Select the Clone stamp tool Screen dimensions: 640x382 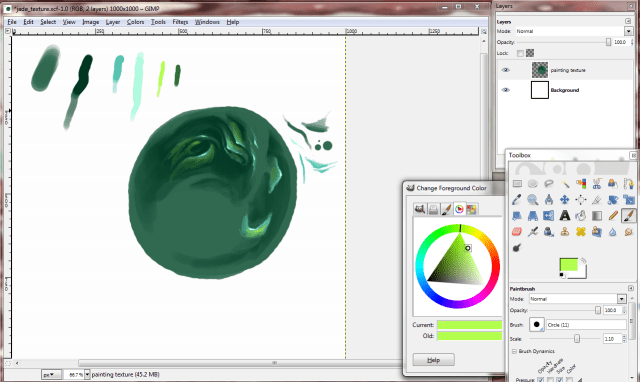pos(565,232)
